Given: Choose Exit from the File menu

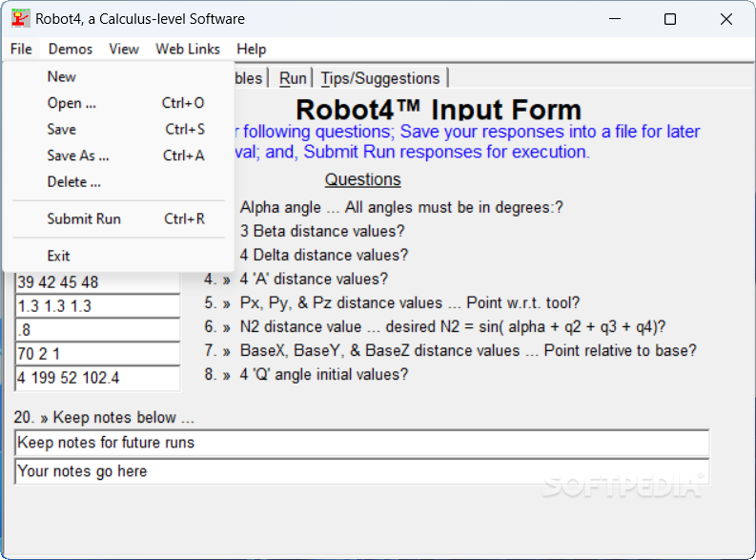Looking at the screenshot, I should coord(118,256).
